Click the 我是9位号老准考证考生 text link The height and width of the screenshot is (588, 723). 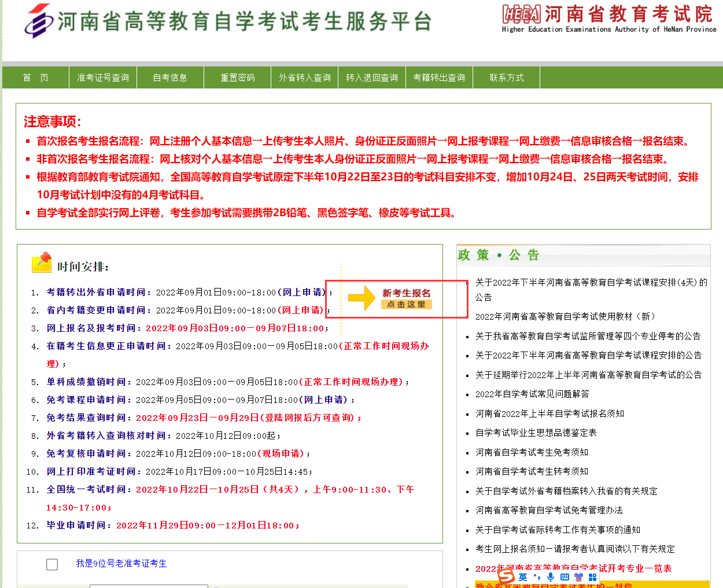[x=121, y=563]
